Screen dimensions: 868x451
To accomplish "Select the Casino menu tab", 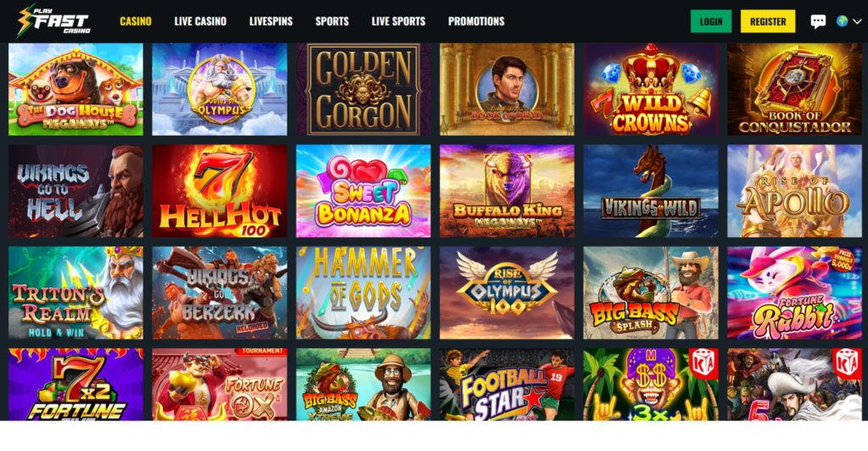I will tap(136, 21).
